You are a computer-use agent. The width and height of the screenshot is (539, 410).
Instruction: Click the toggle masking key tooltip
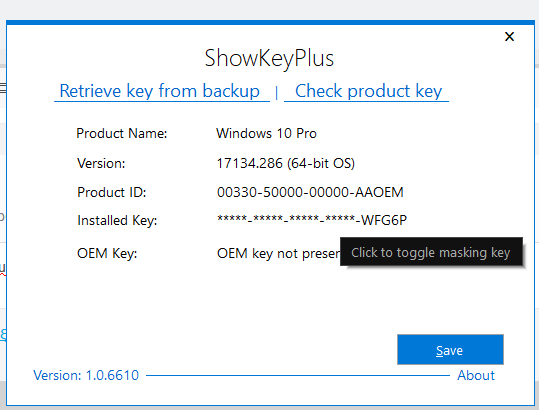(x=431, y=252)
